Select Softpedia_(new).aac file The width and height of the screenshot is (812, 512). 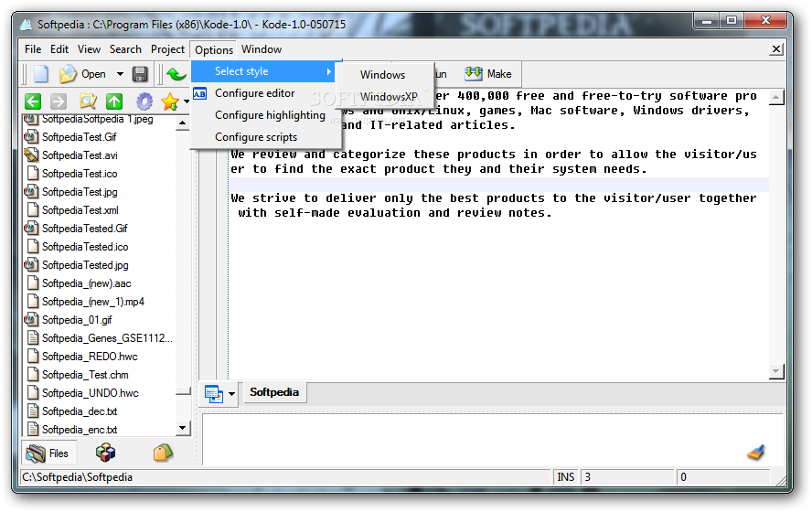point(87,283)
